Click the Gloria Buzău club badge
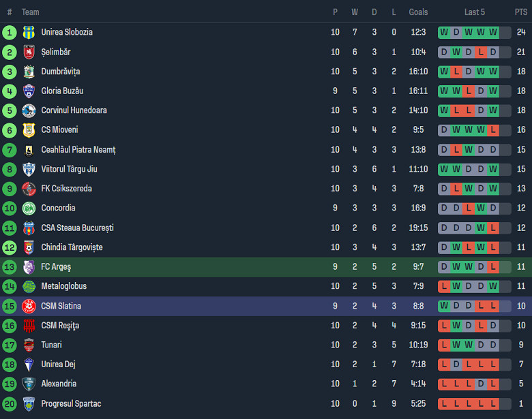The height and width of the screenshot is (419, 532). pyautogui.click(x=29, y=91)
